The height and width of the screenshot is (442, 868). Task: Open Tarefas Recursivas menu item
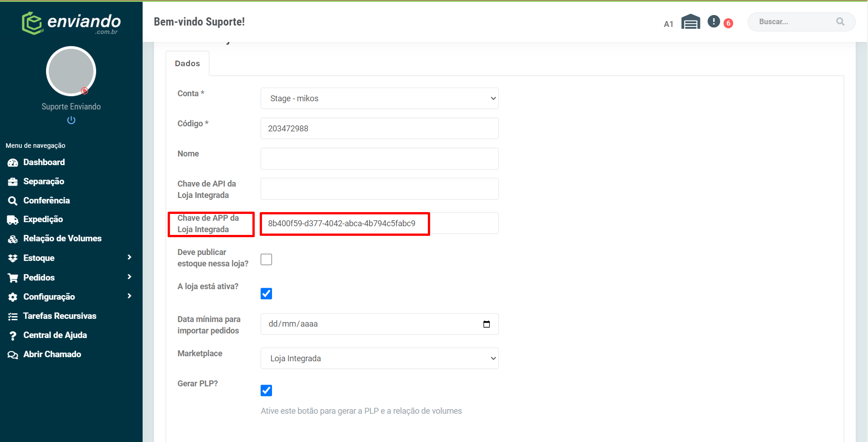pyautogui.click(x=60, y=316)
